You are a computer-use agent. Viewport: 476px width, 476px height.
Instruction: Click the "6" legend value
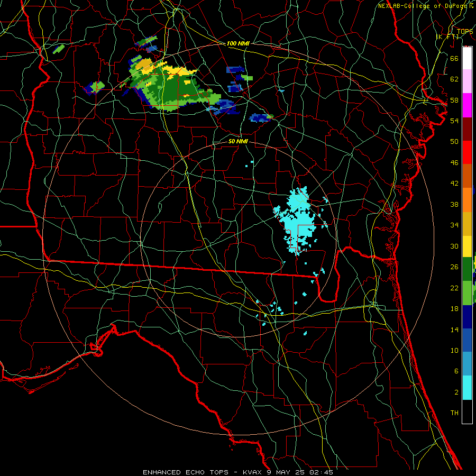click(x=456, y=371)
